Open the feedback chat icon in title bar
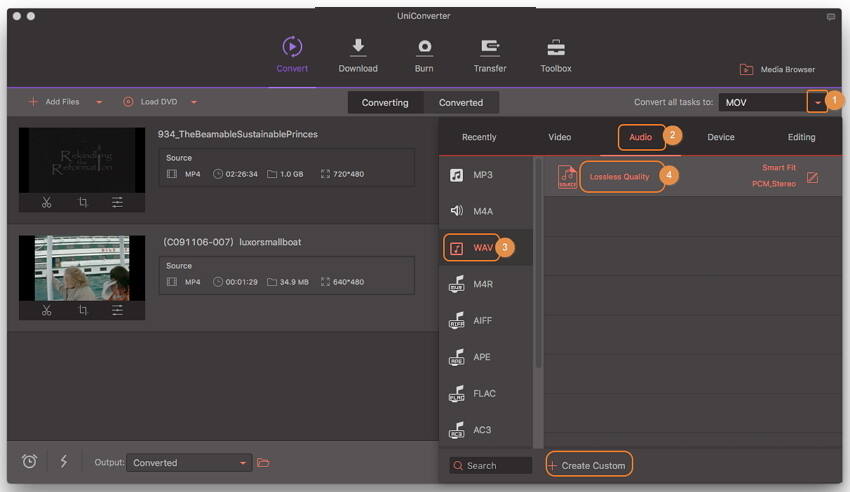Viewport: 850px width, 492px height. tap(830, 17)
